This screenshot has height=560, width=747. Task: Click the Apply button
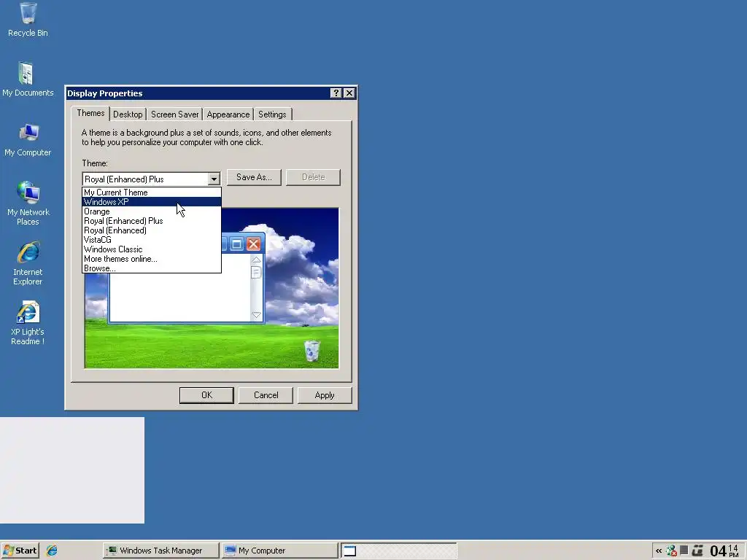pos(325,395)
